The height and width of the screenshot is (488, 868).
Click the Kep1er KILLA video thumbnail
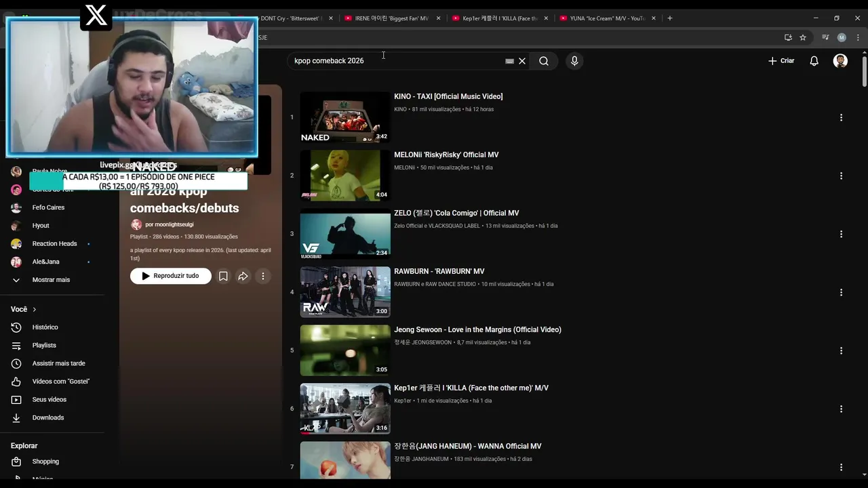coord(345,409)
